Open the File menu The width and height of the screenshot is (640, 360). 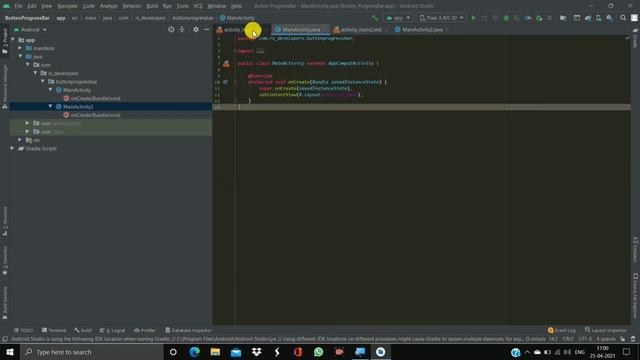[x=18, y=6]
